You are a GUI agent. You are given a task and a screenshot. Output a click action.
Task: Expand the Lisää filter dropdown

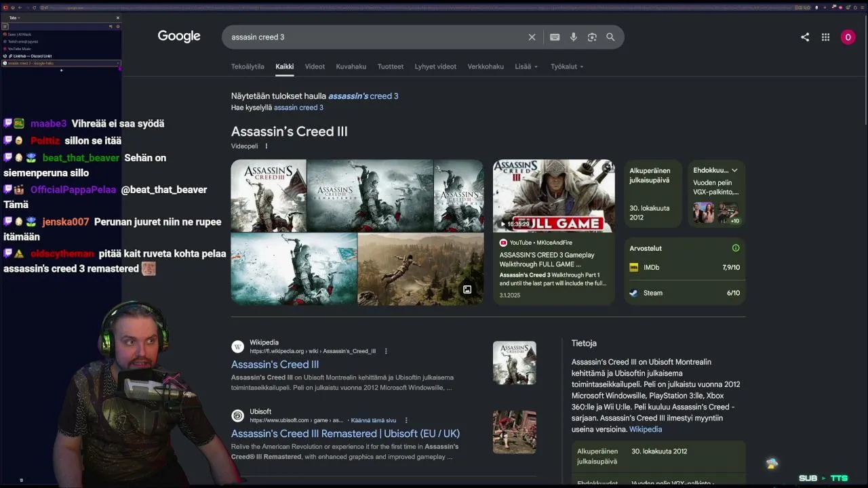(526, 66)
